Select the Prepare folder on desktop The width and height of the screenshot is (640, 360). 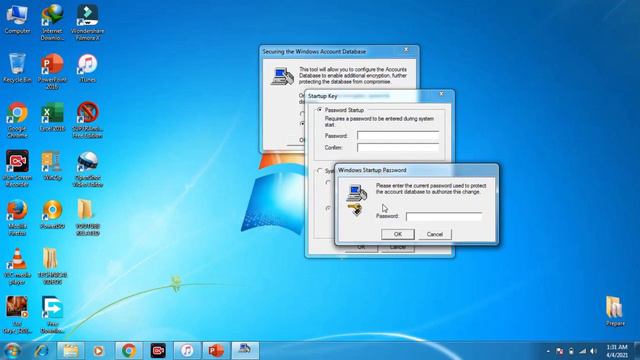pyautogui.click(x=615, y=311)
